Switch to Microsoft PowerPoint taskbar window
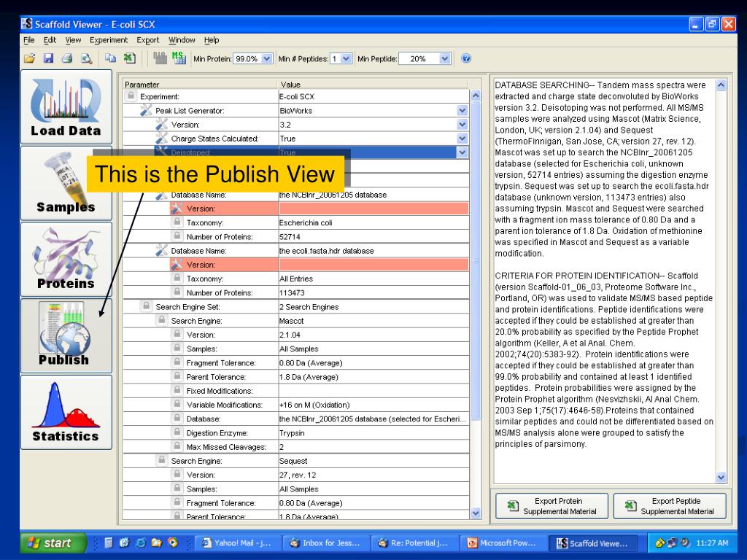747x560 pixels. [x=503, y=542]
